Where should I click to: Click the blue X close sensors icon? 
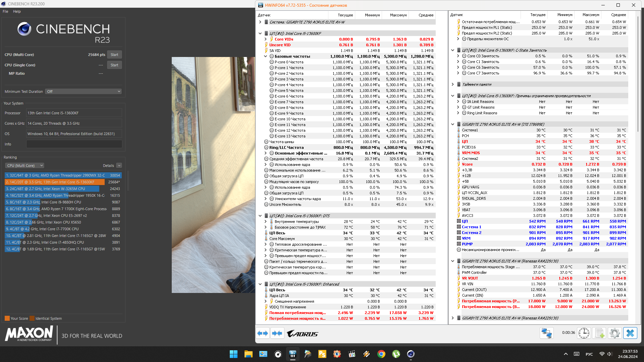(630, 333)
